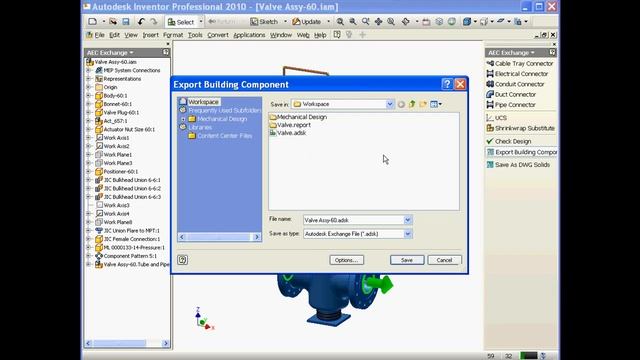Click the Shrinkwrap Substitute tool

(520, 128)
